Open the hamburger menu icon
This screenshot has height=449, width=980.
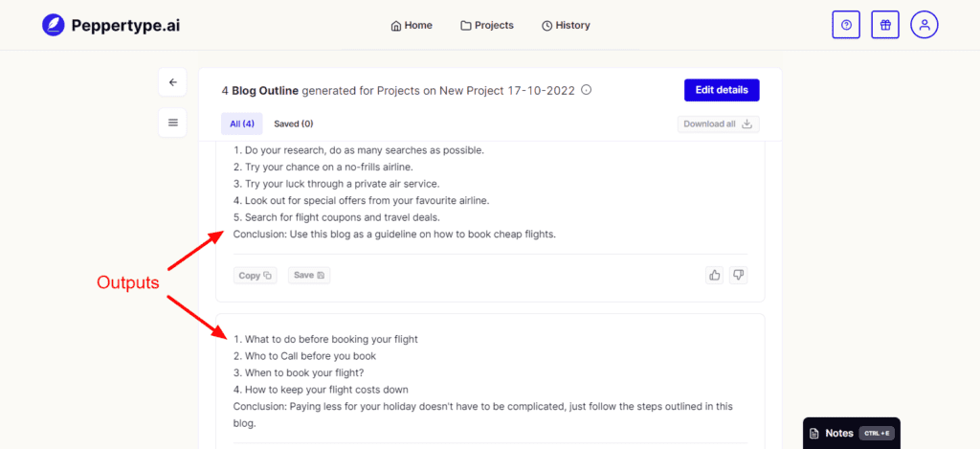tap(172, 123)
